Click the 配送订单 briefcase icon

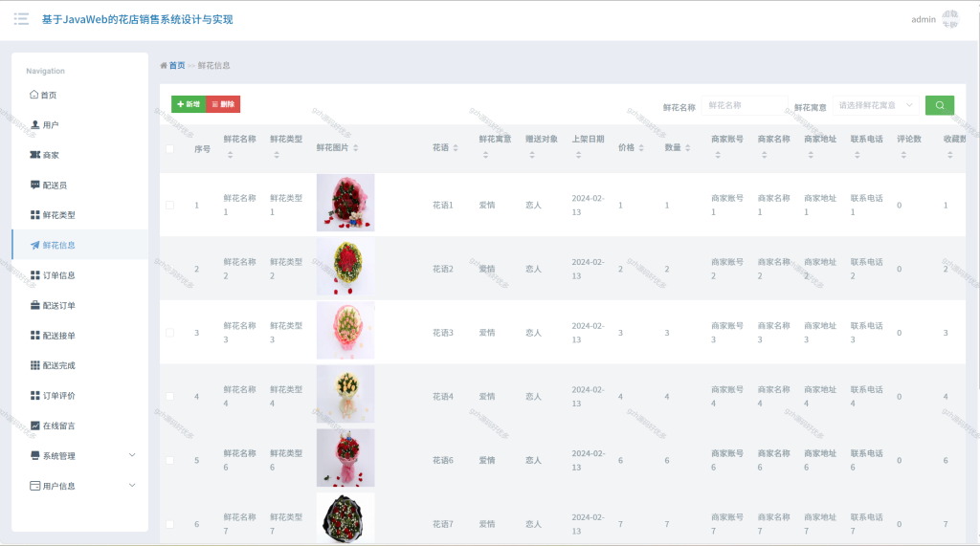35,305
